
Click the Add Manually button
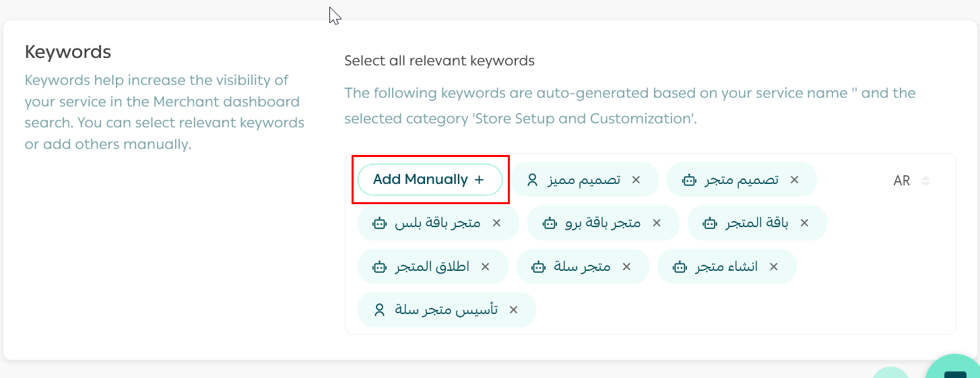(x=429, y=180)
